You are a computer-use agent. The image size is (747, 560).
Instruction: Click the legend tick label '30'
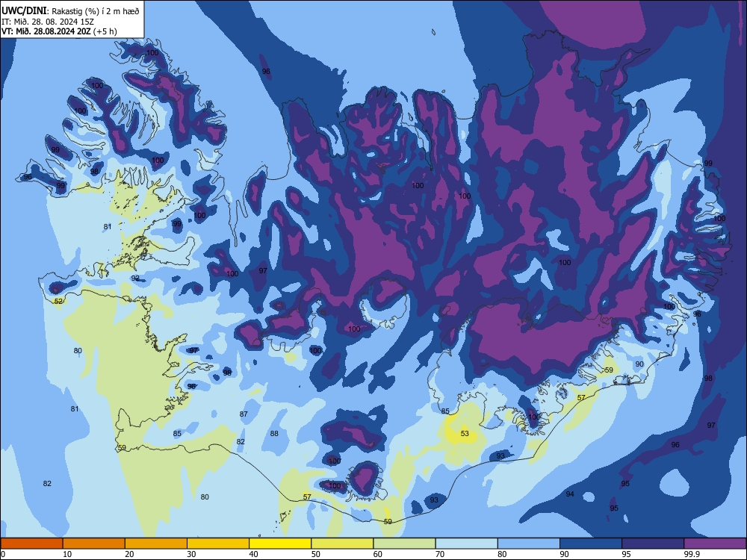(x=191, y=554)
